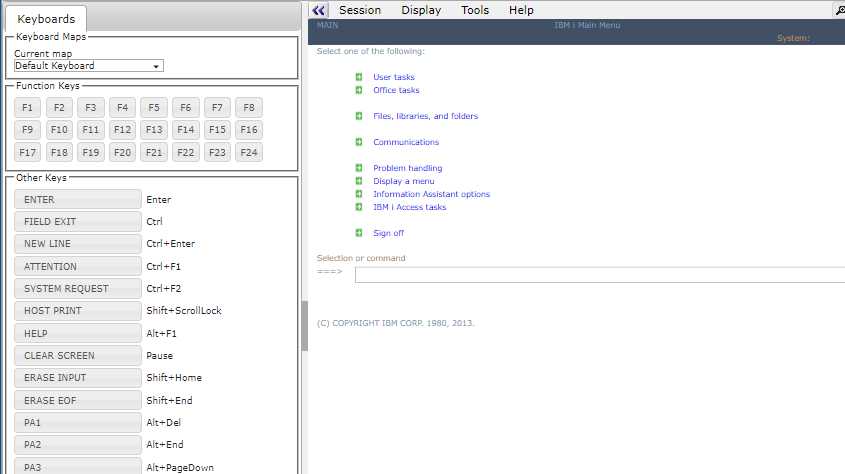
Task: Click the Shift+ScrollLock shortcut text
Action: click(184, 311)
